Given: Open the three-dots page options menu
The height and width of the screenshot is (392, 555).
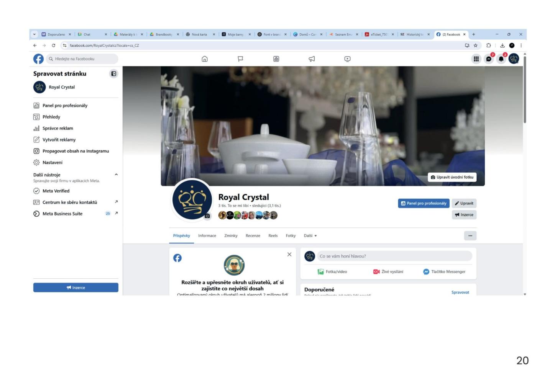Looking at the screenshot, I should [470, 236].
